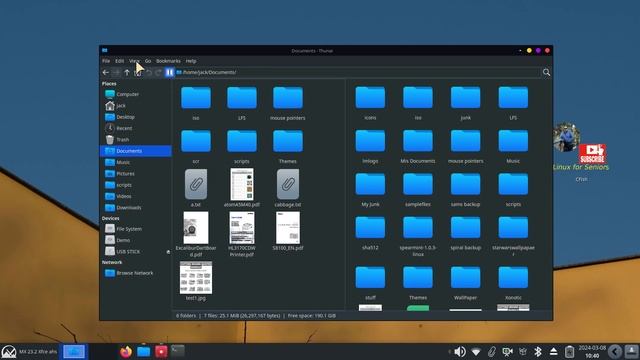Select the junk folder
Viewport: 640px width, 360px height.
click(465, 98)
